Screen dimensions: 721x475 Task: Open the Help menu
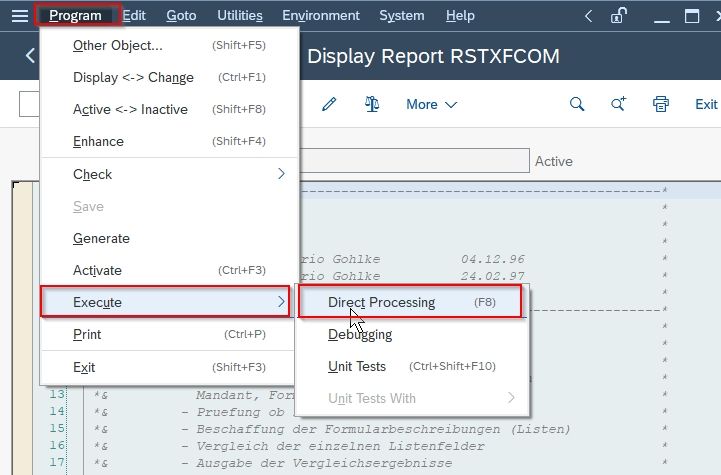(460, 16)
